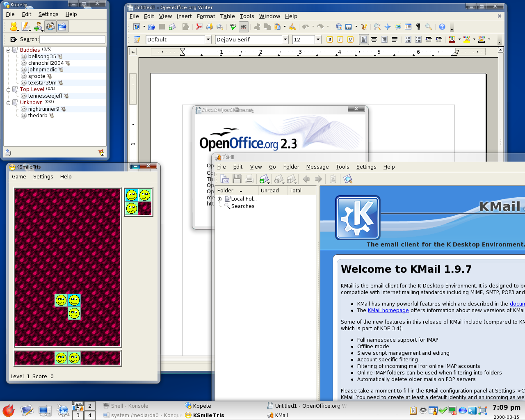Open the Kopete Settings menu
Screen dimensions: 525x420
(48, 14)
